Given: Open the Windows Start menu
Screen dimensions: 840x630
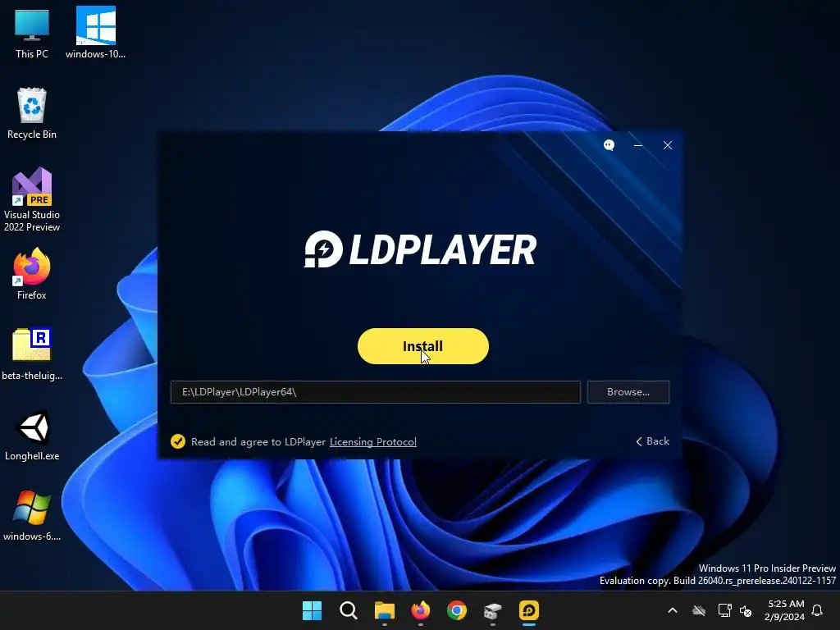Looking at the screenshot, I should click(x=312, y=610).
